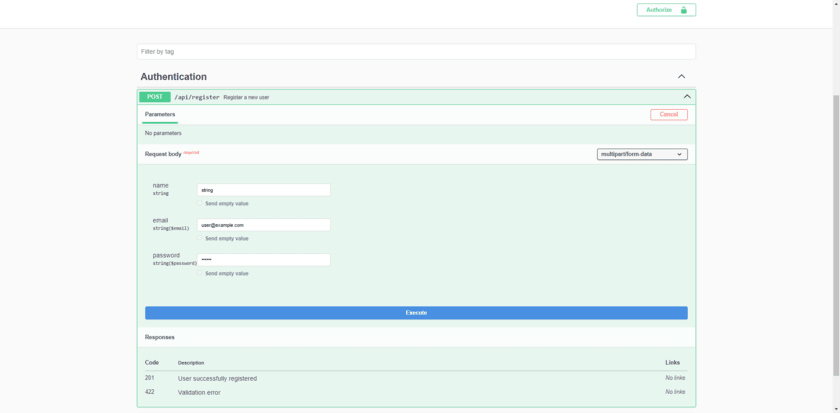Viewport: 840px width, 413px height.
Task: Enable Send empty value under name
Action: pyautogui.click(x=199, y=203)
